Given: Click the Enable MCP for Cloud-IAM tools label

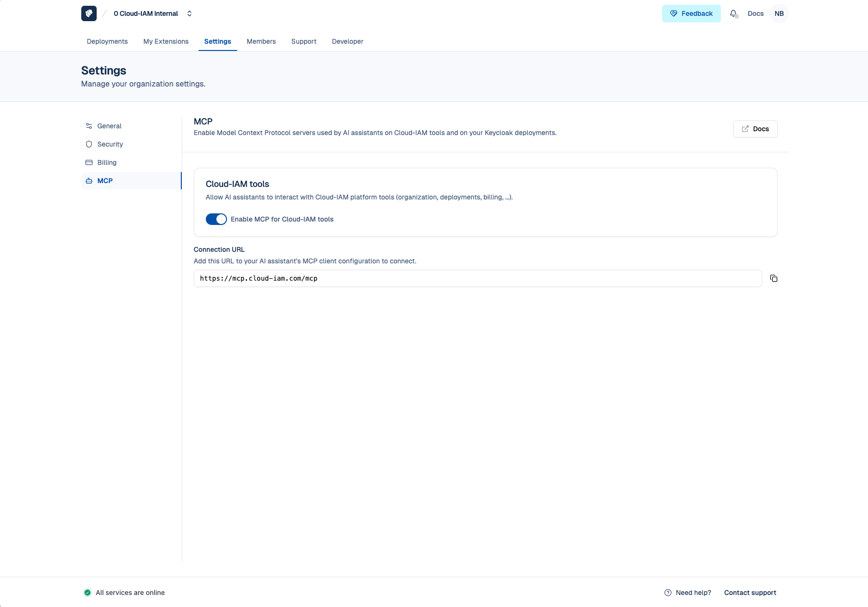Looking at the screenshot, I should (x=282, y=219).
